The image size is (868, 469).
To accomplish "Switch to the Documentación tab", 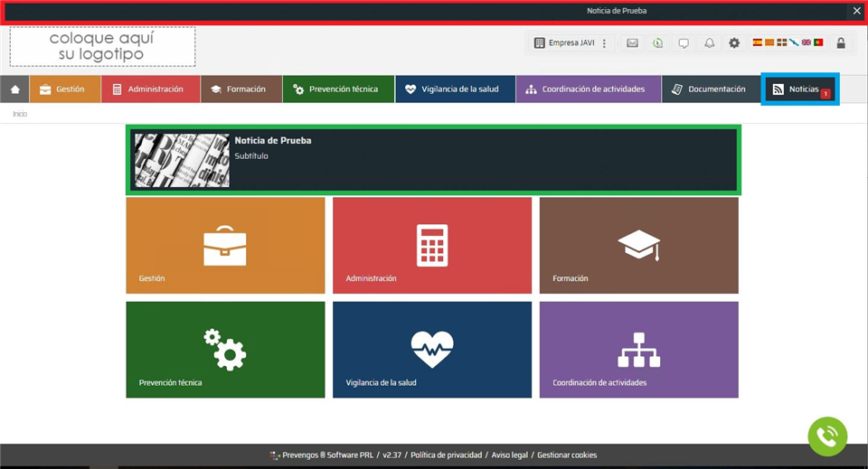I will [x=709, y=89].
